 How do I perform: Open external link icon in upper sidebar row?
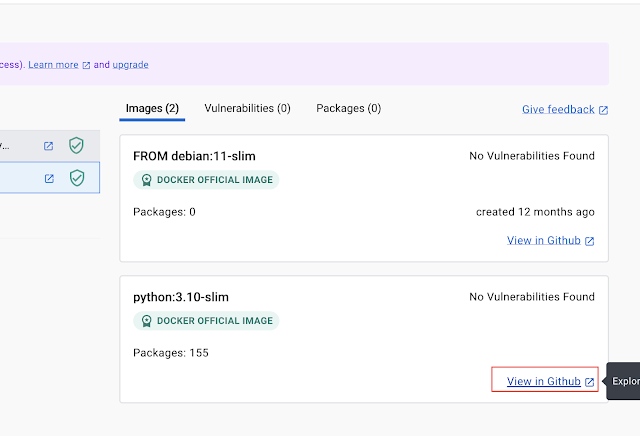(x=49, y=146)
